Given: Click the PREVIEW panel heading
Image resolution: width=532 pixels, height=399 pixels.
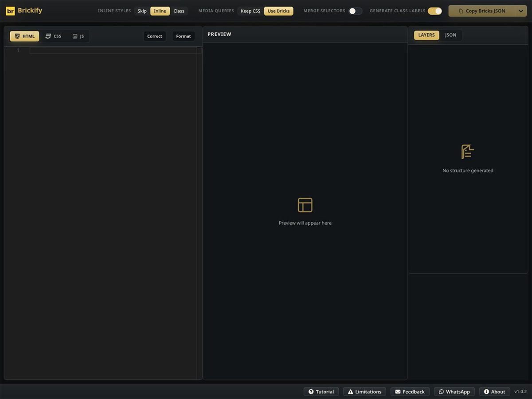Looking at the screenshot, I should (219, 34).
